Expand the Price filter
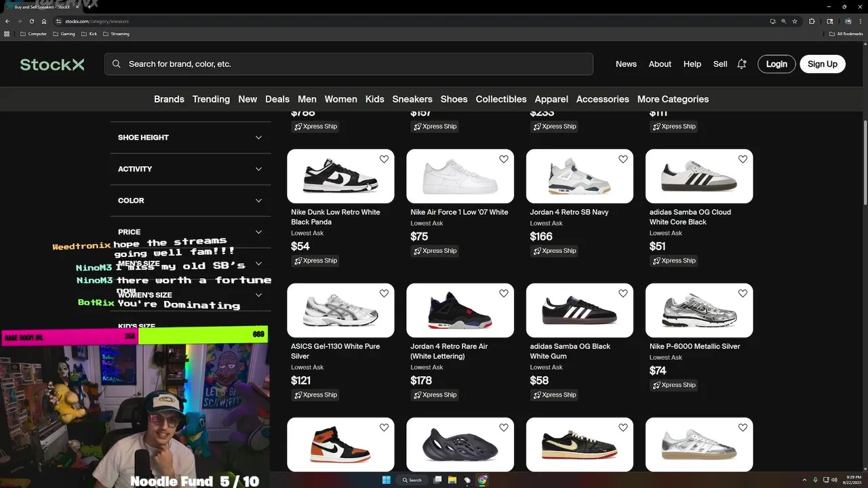The height and width of the screenshot is (488, 868). click(x=190, y=232)
